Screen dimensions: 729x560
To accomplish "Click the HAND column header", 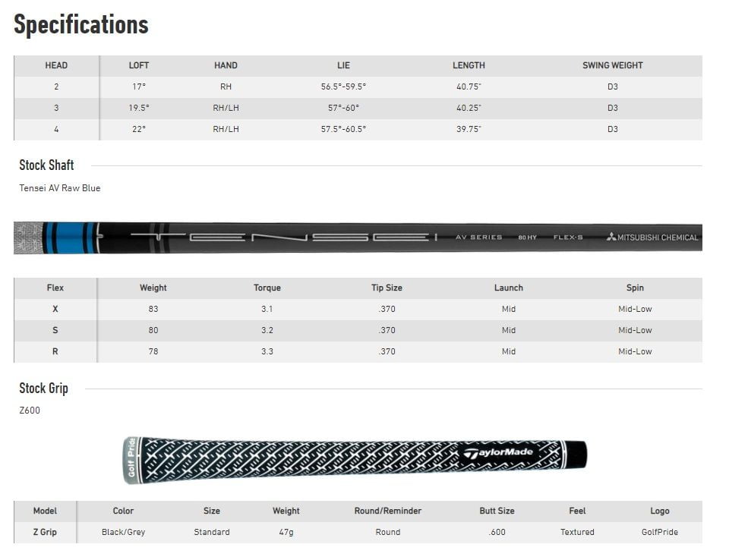I will (226, 65).
